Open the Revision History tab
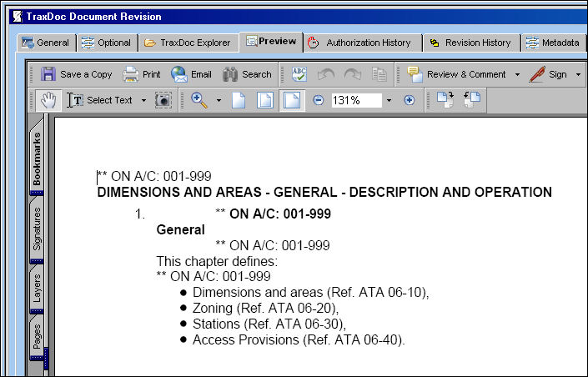Image resolution: width=588 pixels, height=377 pixels. click(x=471, y=43)
